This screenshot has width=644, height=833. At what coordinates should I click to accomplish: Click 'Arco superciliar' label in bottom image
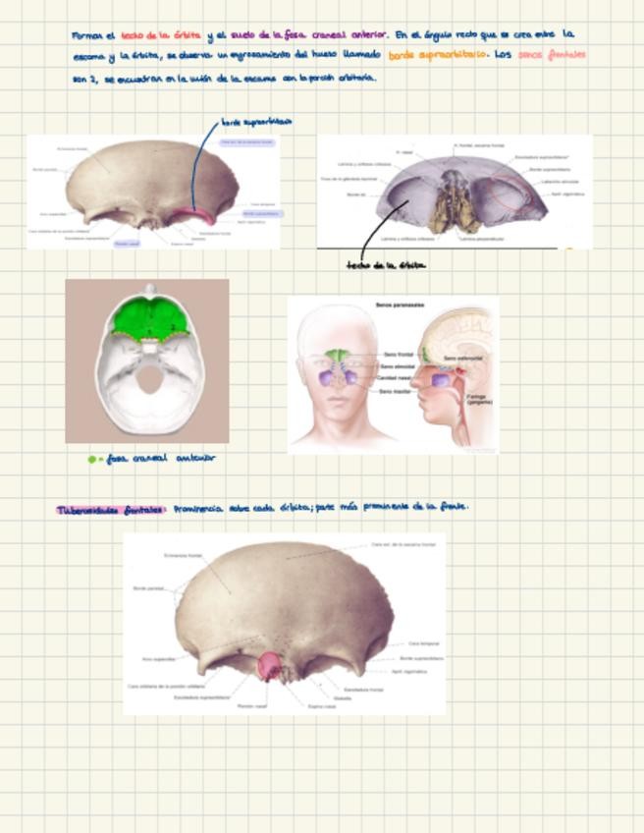(x=159, y=659)
